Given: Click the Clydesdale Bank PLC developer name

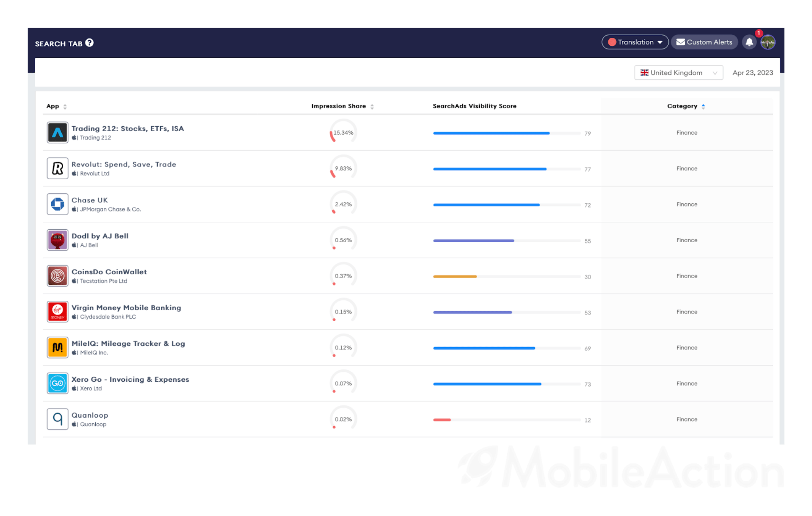Looking at the screenshot, I should pyautogui.click(x=108, y=317).
